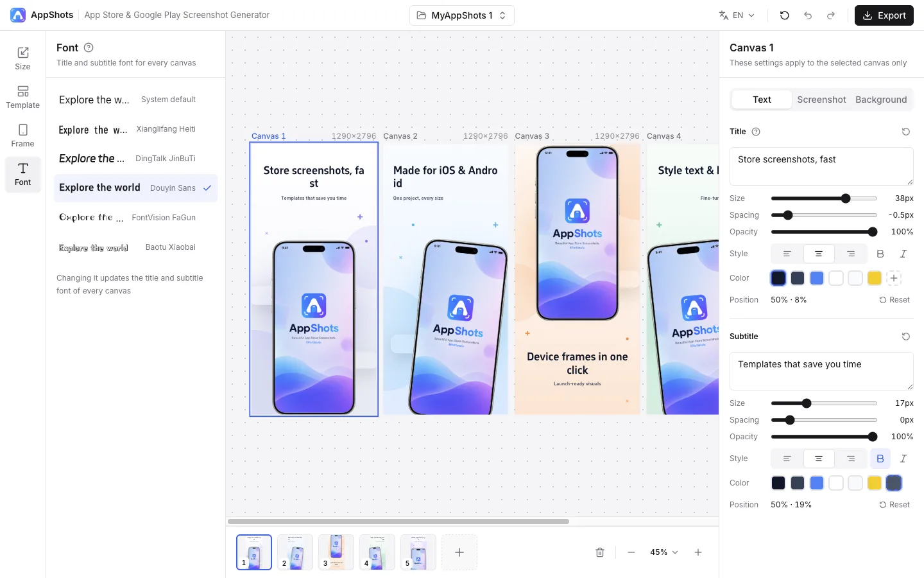Select canvas thumbnail 5 in bottom strip
The height and width of the screenshot is (578, 924).
click(x=418, y=552)
